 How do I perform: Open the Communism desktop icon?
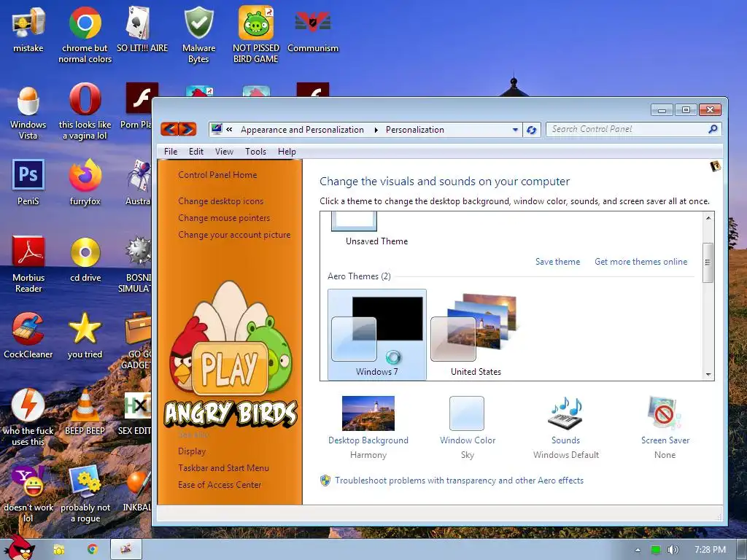coord(312,28)
